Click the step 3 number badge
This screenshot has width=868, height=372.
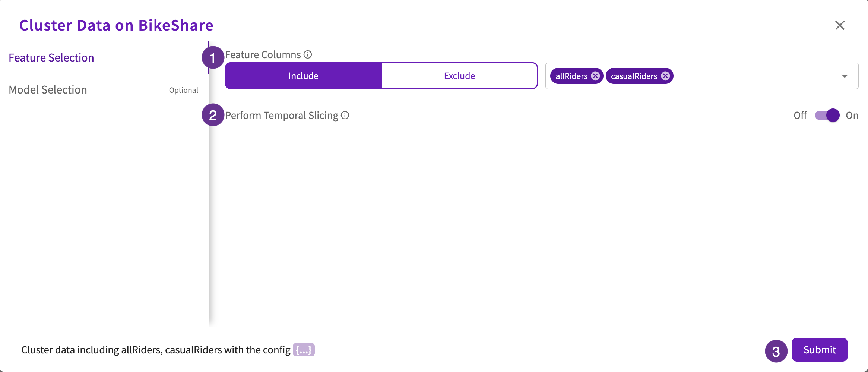776,351
